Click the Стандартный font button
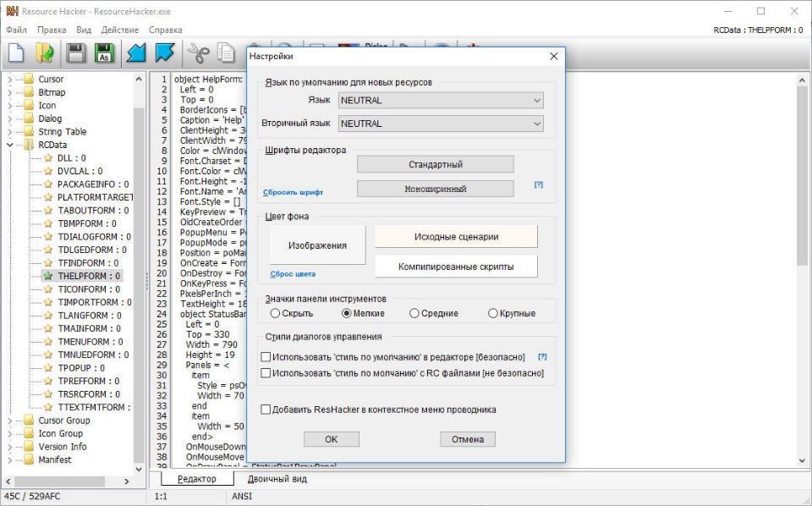This screenshot has height=506, width=812. point(436,165)
